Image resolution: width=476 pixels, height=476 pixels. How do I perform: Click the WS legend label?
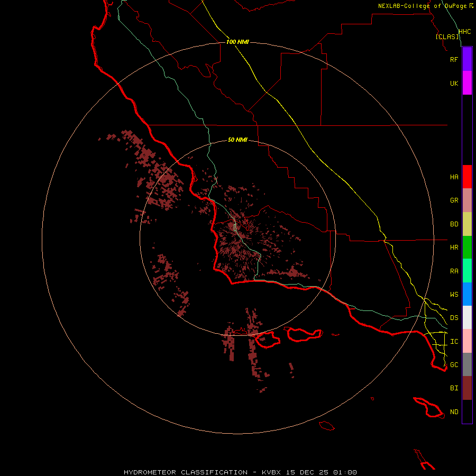click(454, 295)
